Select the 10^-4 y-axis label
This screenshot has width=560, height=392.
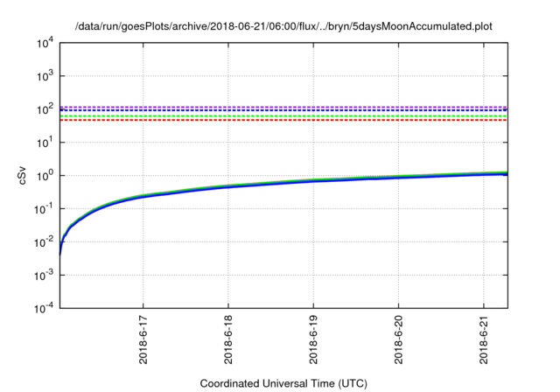coord(44,308)
